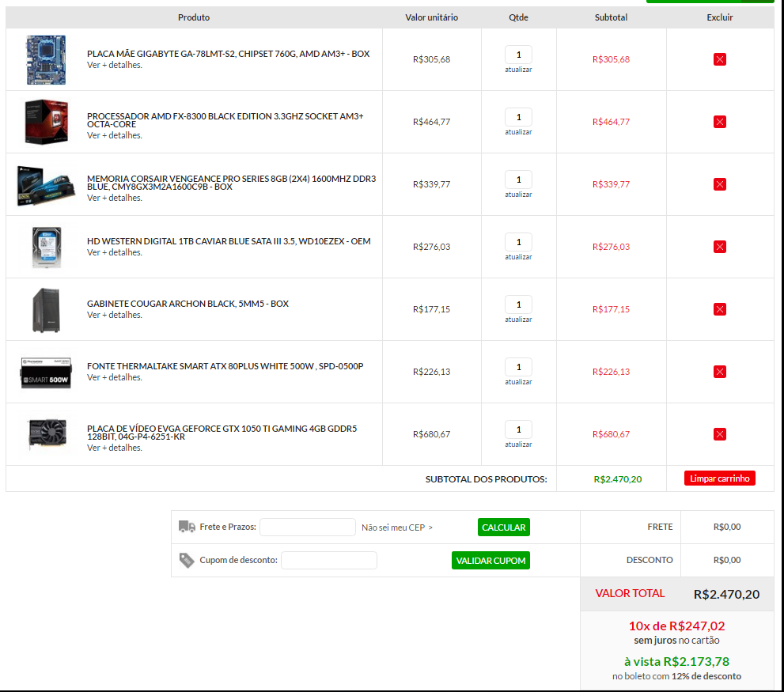Click the CALCULAR shipping button

503,527
